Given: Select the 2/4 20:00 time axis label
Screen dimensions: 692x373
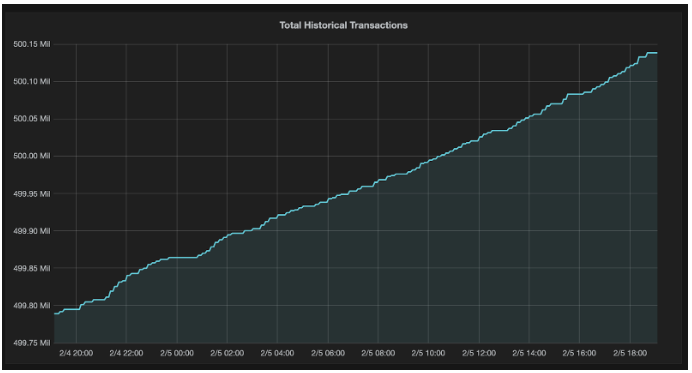Looking at the screenshot, I should (x=76, y=353).
